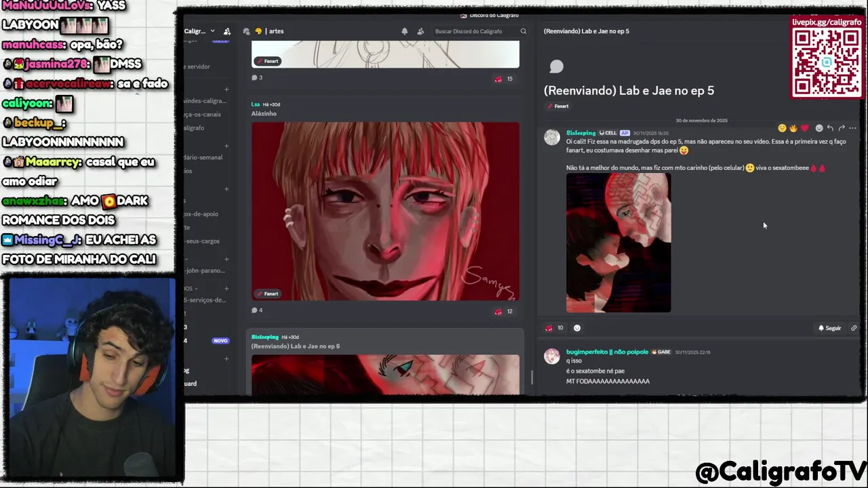Image resolution: width=868 pixels, height=488 pixels.
Task: Click the add reaction smiley below the post
Action: pos(577,328)
